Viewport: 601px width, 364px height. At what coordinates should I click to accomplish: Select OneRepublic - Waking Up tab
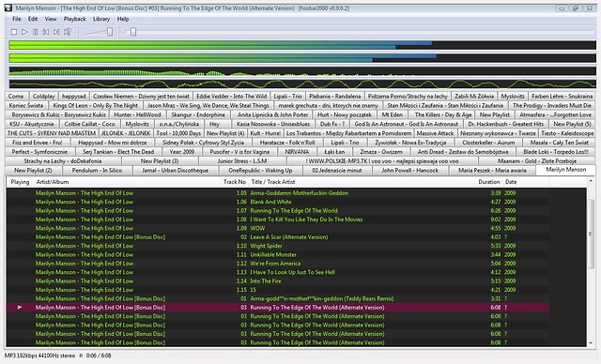click(x=260, y=171)
